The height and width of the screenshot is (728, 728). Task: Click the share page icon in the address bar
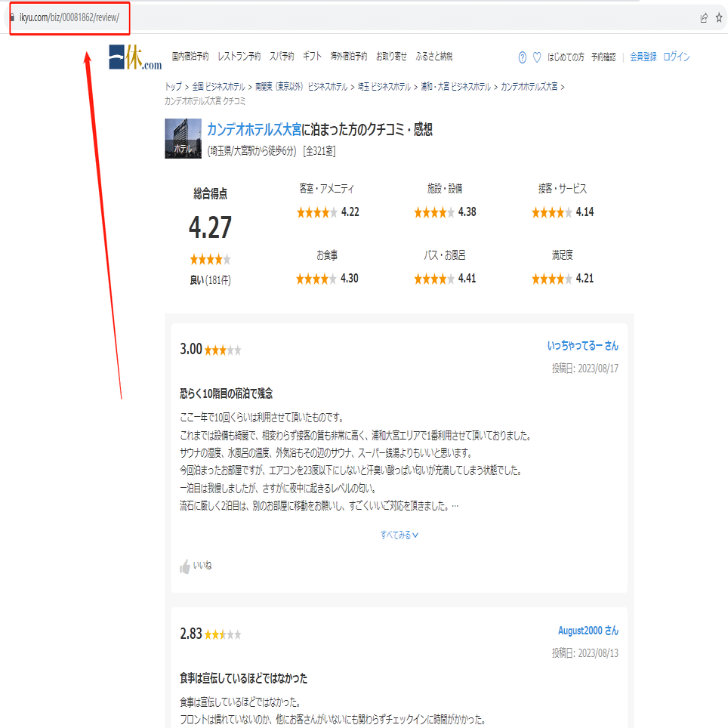point(704,17)
